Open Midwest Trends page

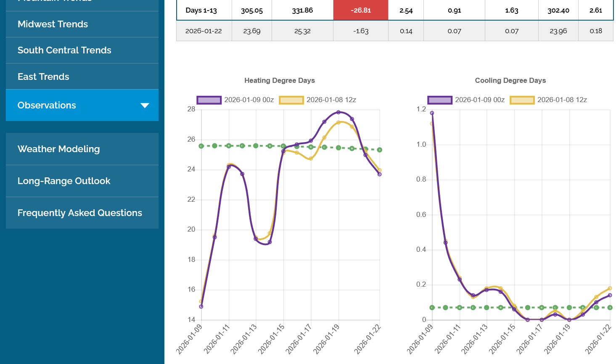coord(53,24)
